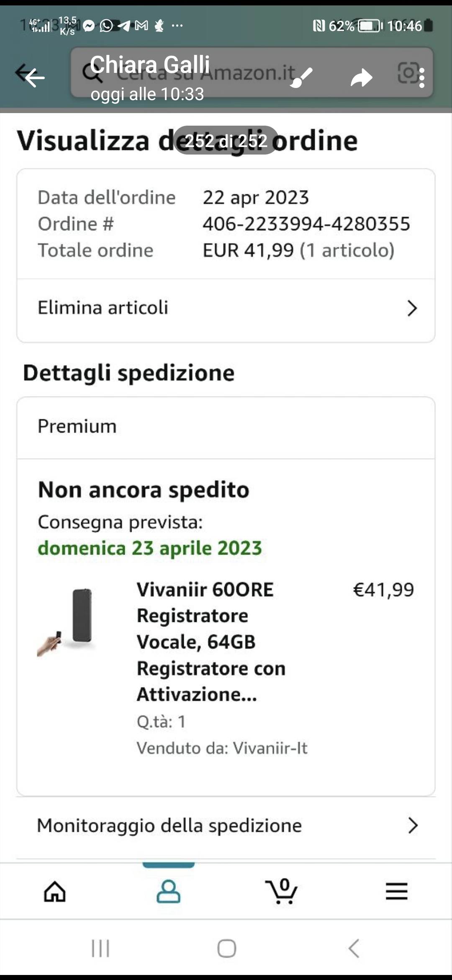
Task: Tap the sender name Chiara Galli
Action: click(x=149, y=65)
